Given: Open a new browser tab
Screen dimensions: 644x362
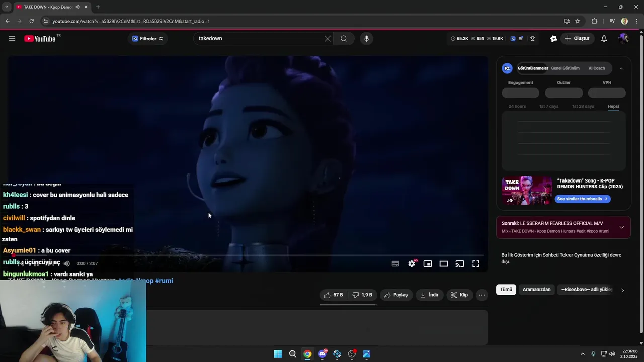Looking at the screenshot, I should point(98,7).
